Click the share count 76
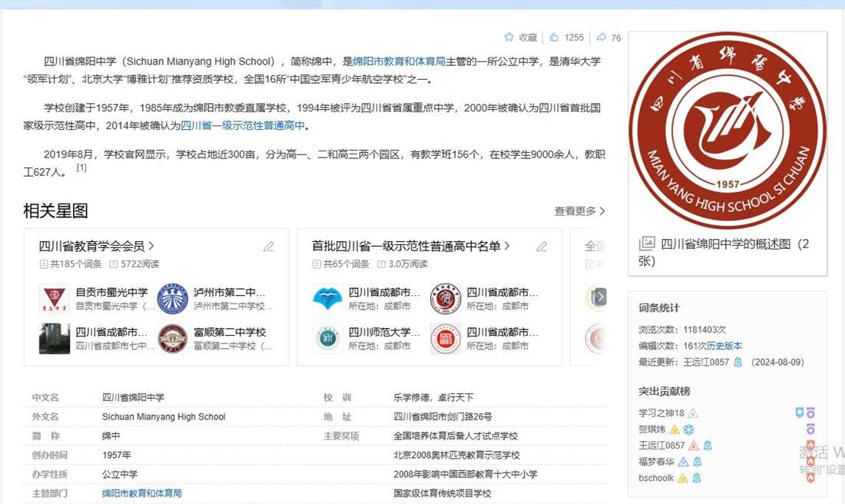Image resolution: width=845 pixels, height=504 pixels. click(x=616, y=38)
